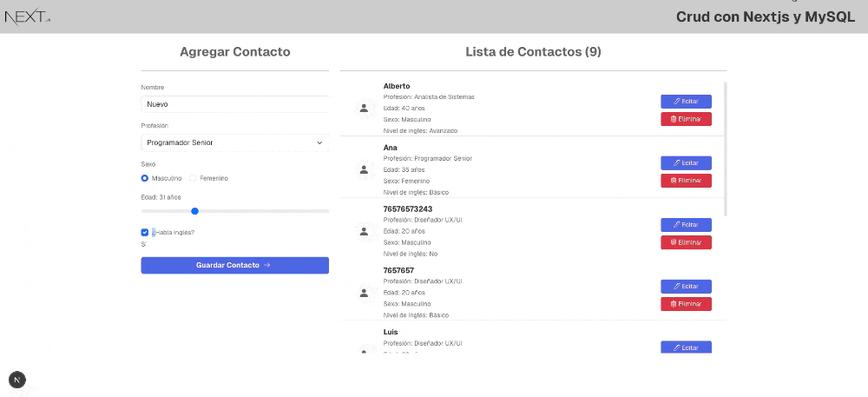
Task: Select the Femenino radio option
Action: click(x=194, y=178)
